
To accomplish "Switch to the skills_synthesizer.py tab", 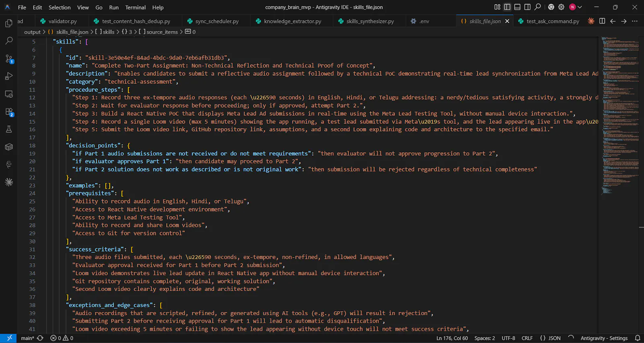I will pyautogui.click(x=369, y=21).
